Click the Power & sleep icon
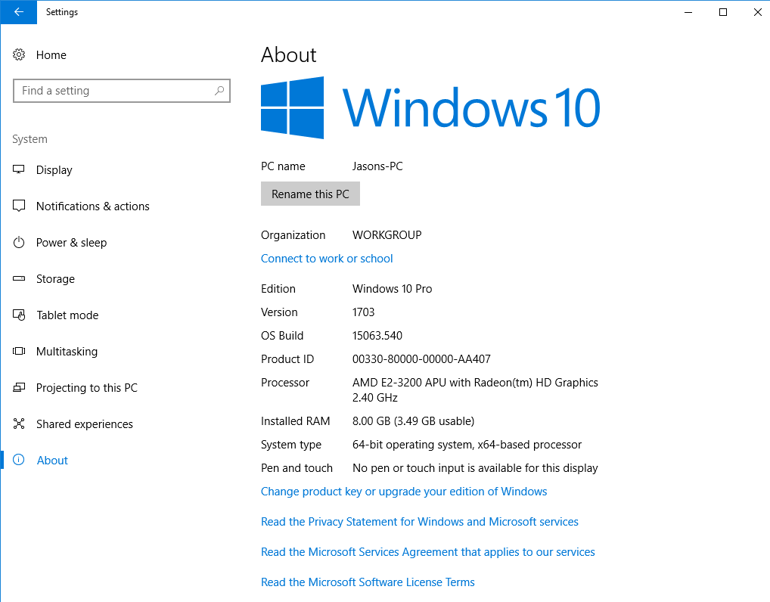 tap(19, 243)
